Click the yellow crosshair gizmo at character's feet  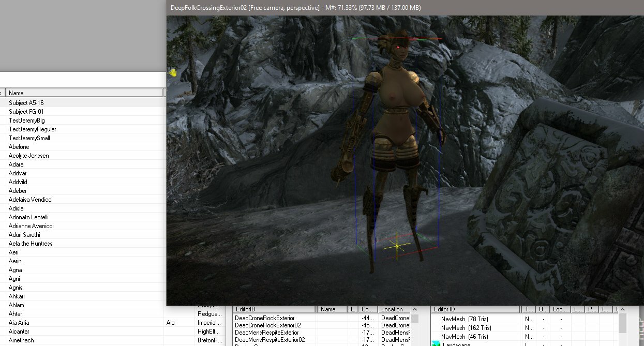coord(397,246)
